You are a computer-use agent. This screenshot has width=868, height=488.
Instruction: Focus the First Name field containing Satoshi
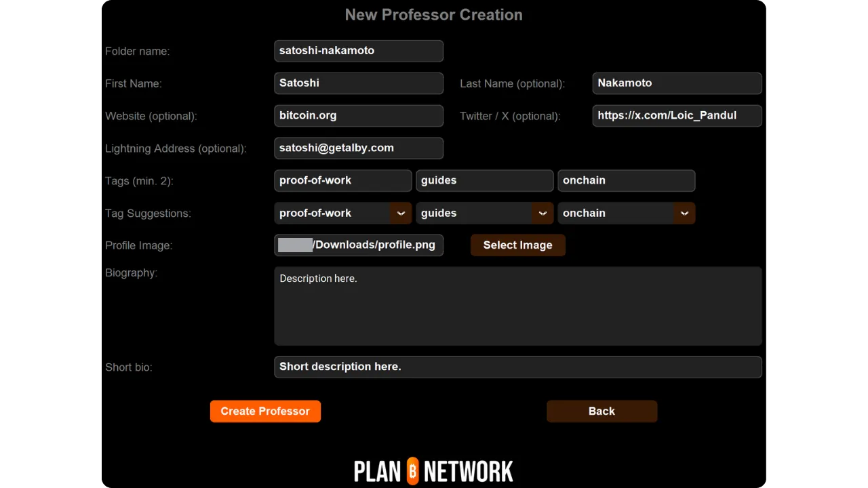pos(359,83)
